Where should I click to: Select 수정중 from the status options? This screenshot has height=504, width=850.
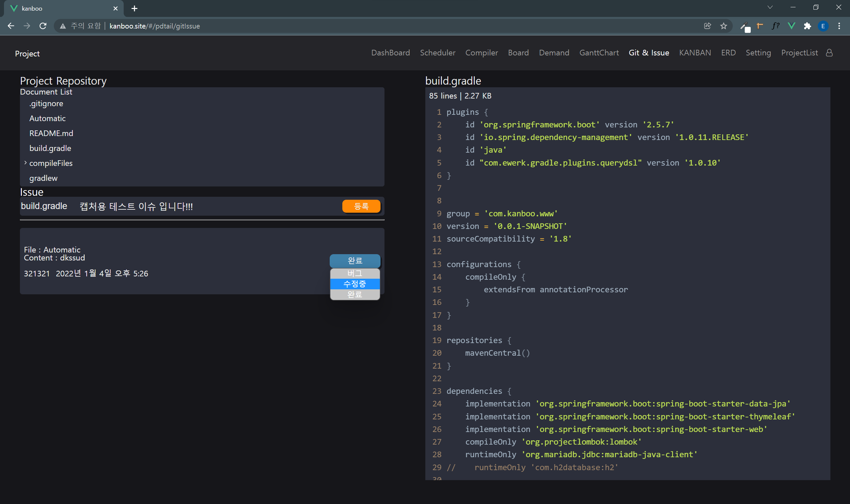355,284
